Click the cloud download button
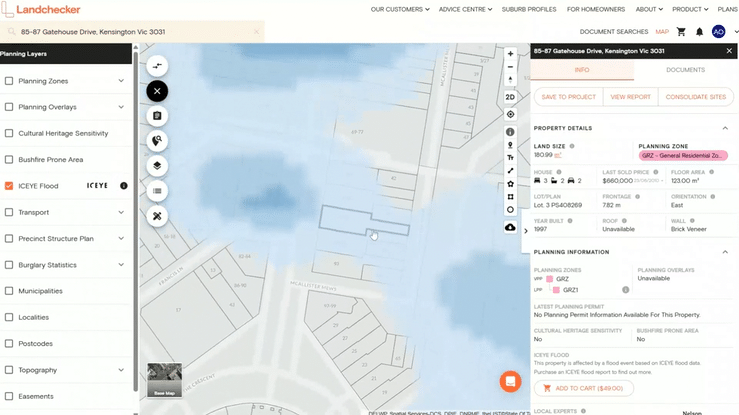 510,227
